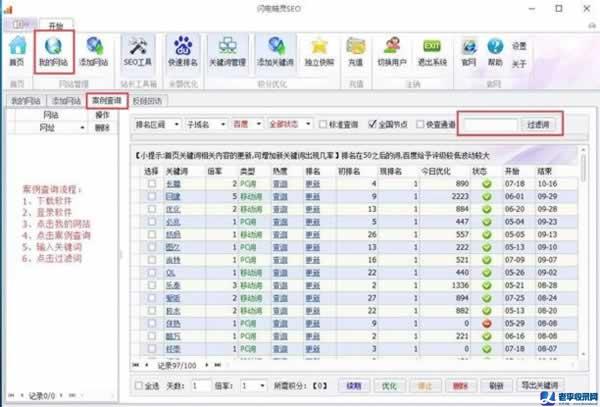Open 关于 in the ribbon
The width and height of the screenshot is (600, 407).
click(x=519, y=64)
